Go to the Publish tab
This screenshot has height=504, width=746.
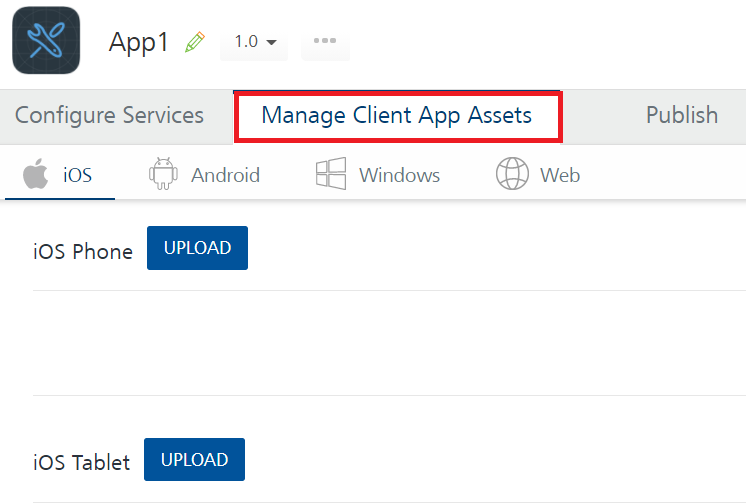[682, 115]
